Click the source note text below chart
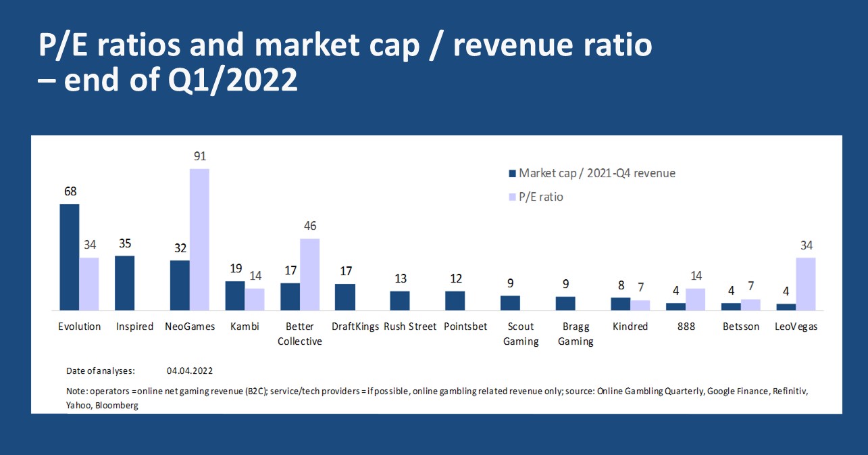The image size is (868, 455). pyautogui.click(x=436, y=398)
